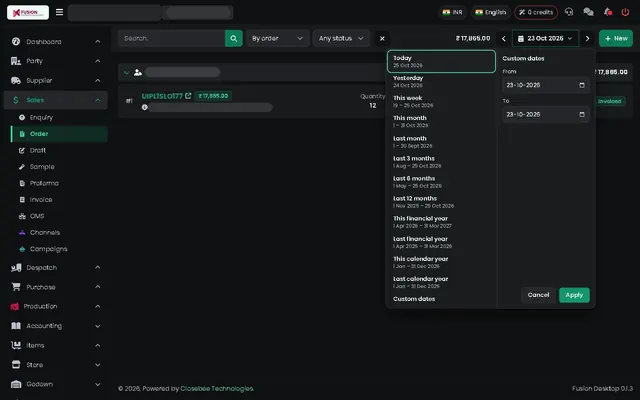640x400 pixels.
Task: Collapse the party group row chevron
Action: coord(127,73)
